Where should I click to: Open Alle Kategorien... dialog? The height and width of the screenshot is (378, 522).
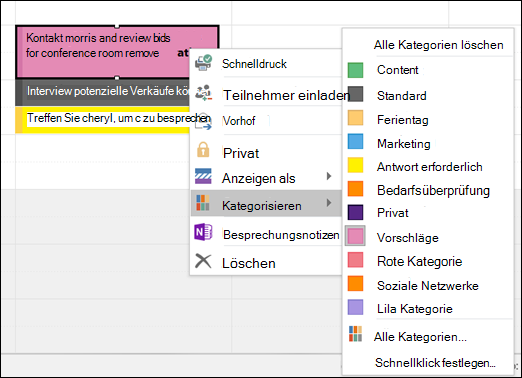[x=420, y=337]
